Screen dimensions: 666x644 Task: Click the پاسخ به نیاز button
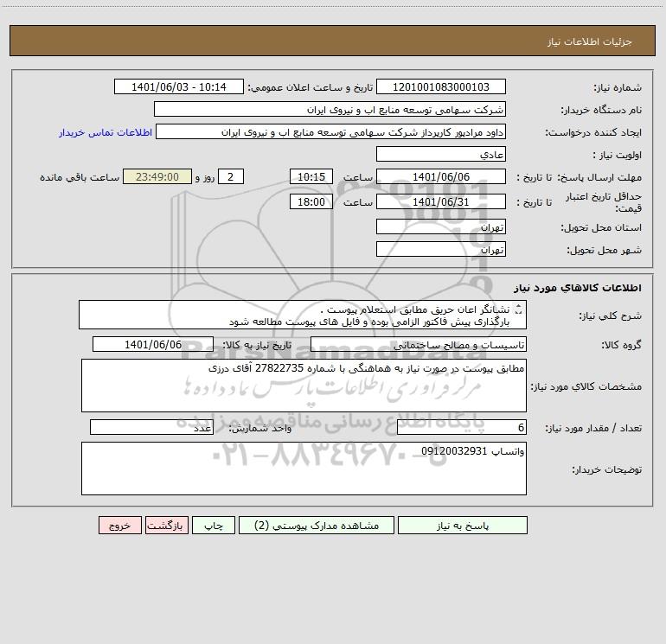pyautogui.click(x=463, y=525)
